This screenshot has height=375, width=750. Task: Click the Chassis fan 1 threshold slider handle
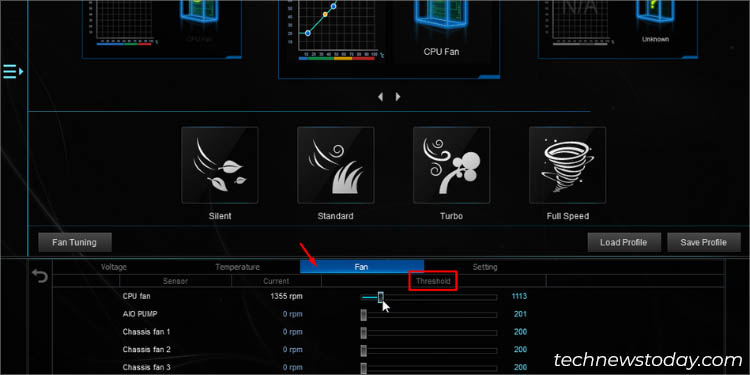point(364,332)
